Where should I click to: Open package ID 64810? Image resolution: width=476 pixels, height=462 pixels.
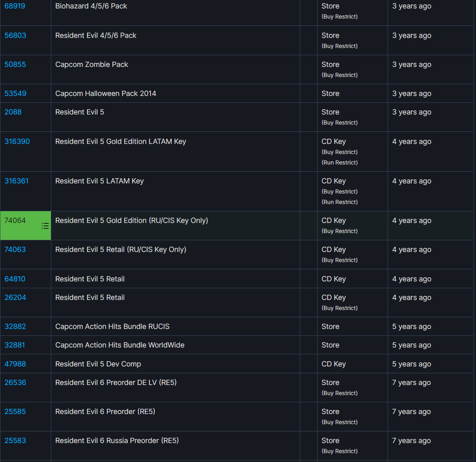(15, 279)
